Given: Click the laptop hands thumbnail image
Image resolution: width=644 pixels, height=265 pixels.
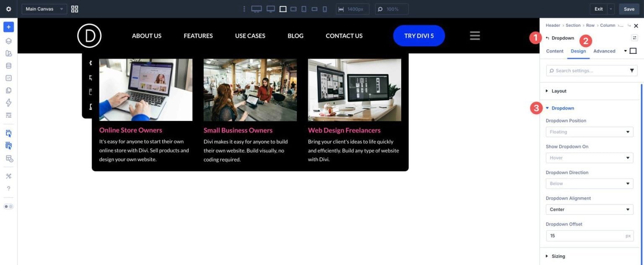Looking at the screenshot, I should click(x=146, y=90).
